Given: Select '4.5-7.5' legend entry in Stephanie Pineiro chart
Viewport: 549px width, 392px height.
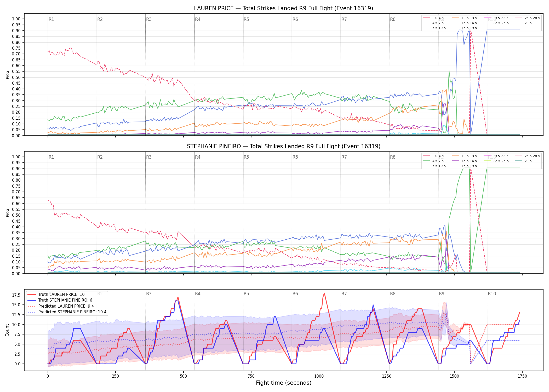Looking at the screenshot, I should coord(433,161).
